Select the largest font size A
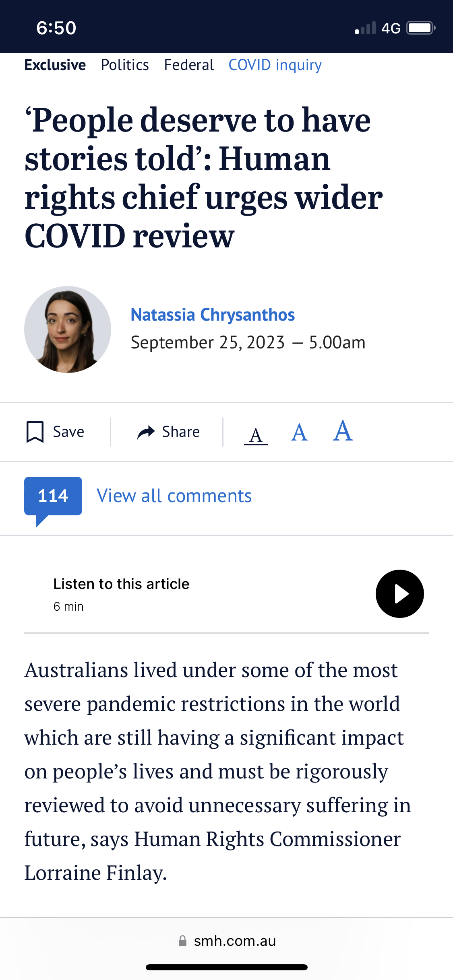Image resolution: width=453 pixels, height=980 pixels. [x=343, y=431]
